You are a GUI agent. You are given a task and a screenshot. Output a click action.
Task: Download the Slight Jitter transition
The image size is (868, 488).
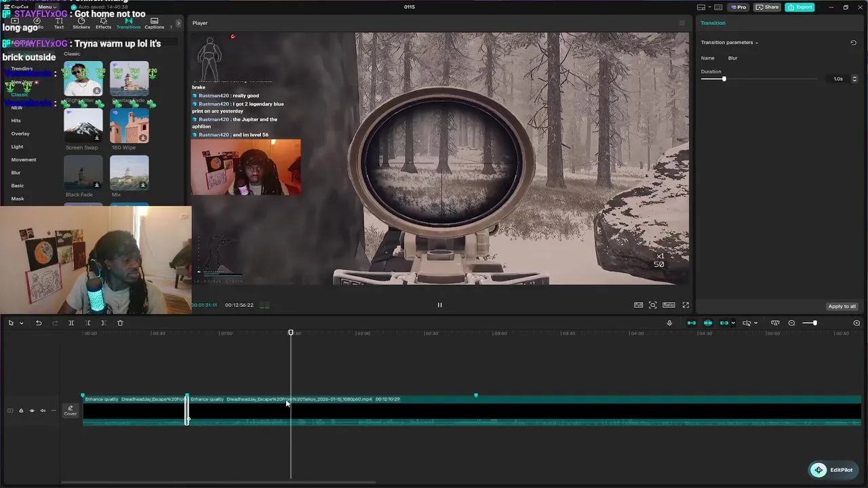(x=97, y=91)
